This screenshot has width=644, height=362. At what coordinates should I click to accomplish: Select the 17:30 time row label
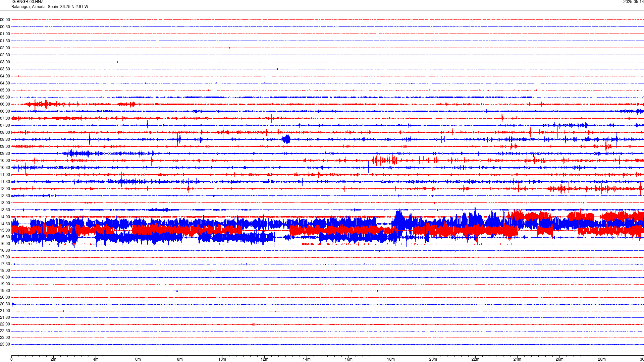[x=5, y=264]
